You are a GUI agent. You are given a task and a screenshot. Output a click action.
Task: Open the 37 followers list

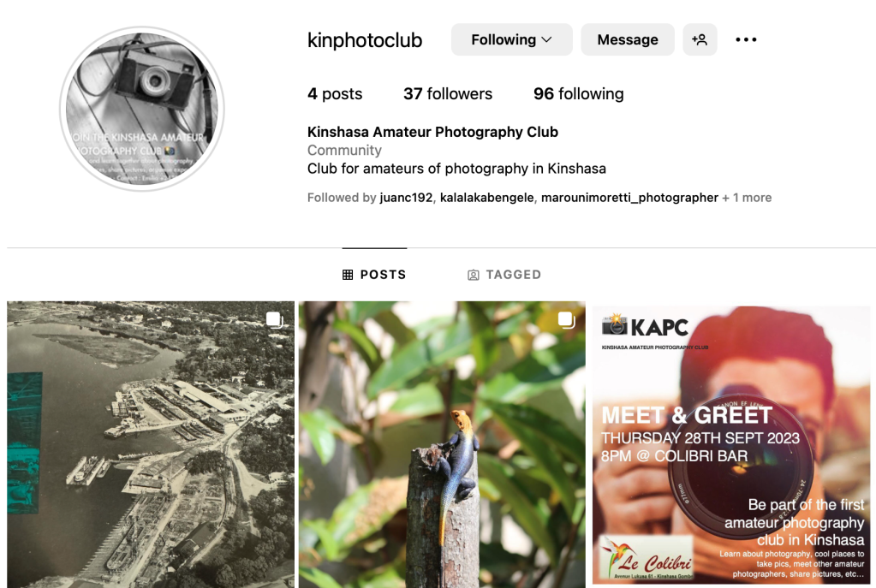448,94
